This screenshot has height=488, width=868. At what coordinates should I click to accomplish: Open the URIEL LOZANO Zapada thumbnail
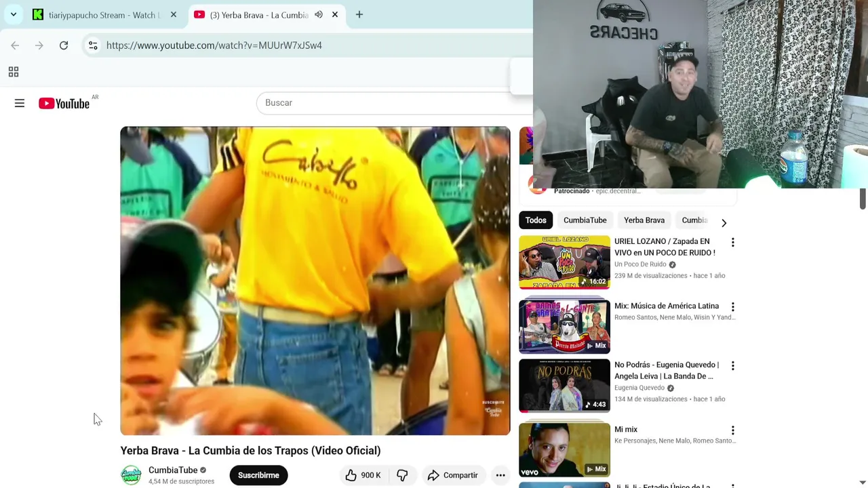click(x=564, y=262)
